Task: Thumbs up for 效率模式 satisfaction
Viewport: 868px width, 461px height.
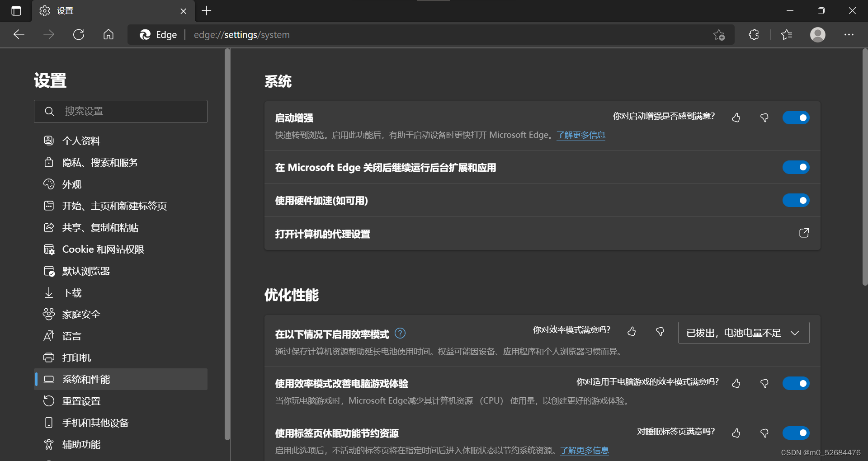Action: pos(632,332)
